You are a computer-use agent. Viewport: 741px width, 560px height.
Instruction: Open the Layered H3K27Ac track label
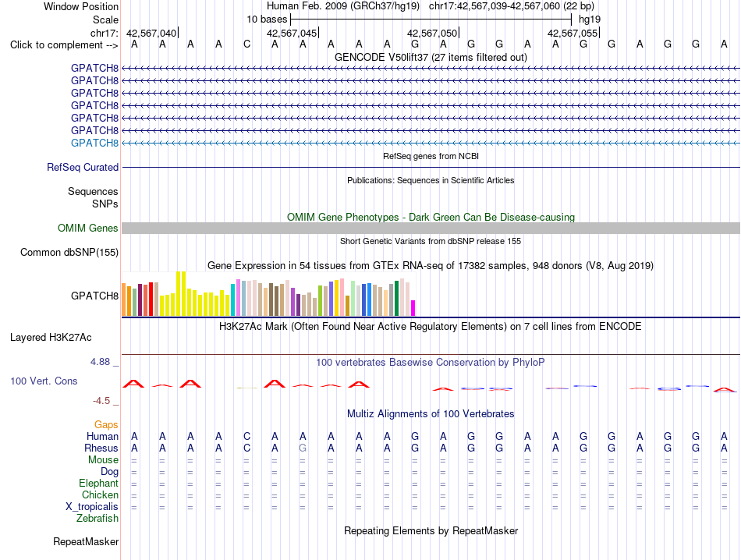pos(51,338)
